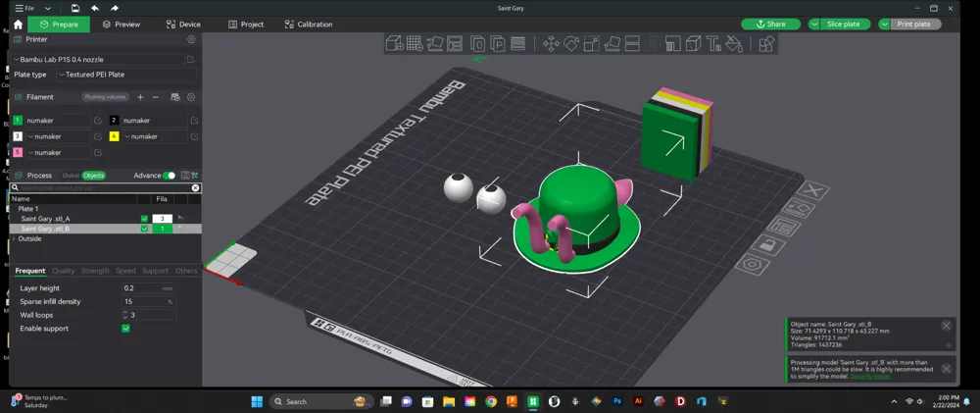The height and width of the screenshot is (413, 980).
Task: Clear the object search field
Action: pos(195,187)
